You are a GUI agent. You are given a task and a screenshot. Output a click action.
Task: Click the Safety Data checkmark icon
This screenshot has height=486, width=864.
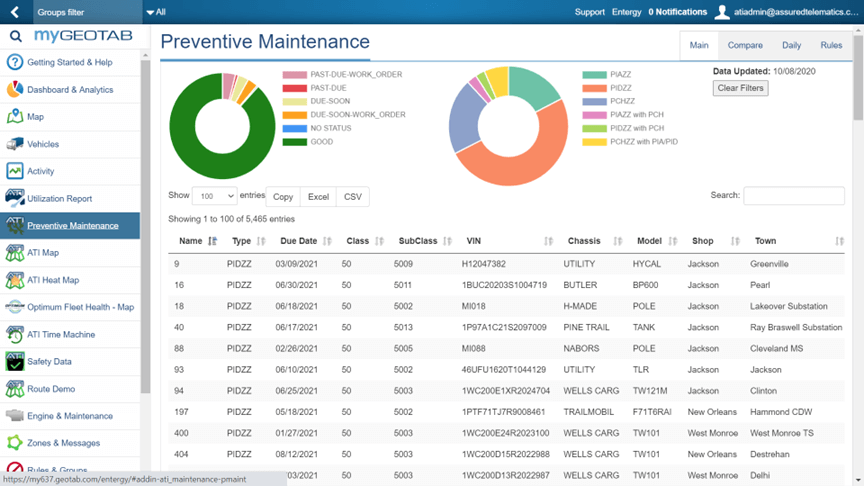pos(15,361)
